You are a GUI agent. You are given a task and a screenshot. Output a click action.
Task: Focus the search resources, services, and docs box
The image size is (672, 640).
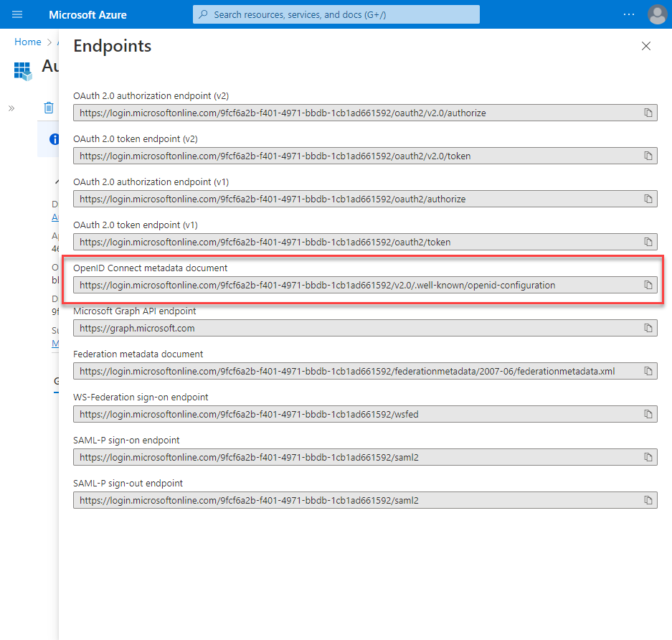tap(336, 14)
